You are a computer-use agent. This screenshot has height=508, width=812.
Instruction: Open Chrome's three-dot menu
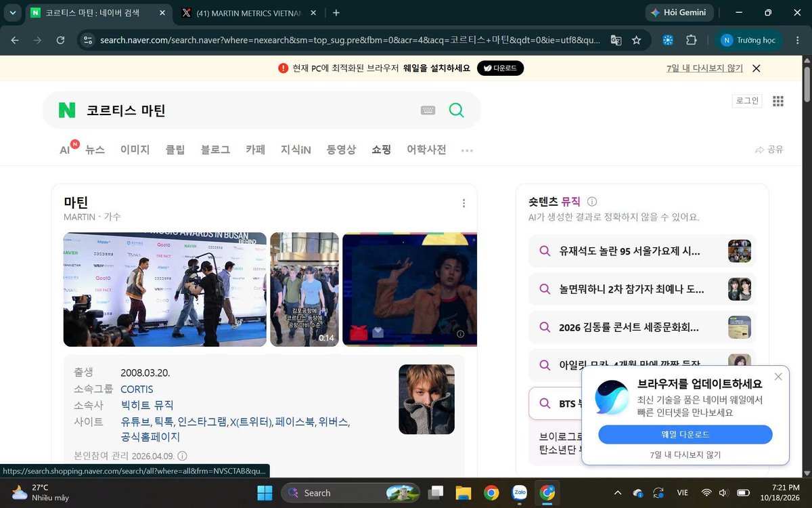tap(797, 40)
